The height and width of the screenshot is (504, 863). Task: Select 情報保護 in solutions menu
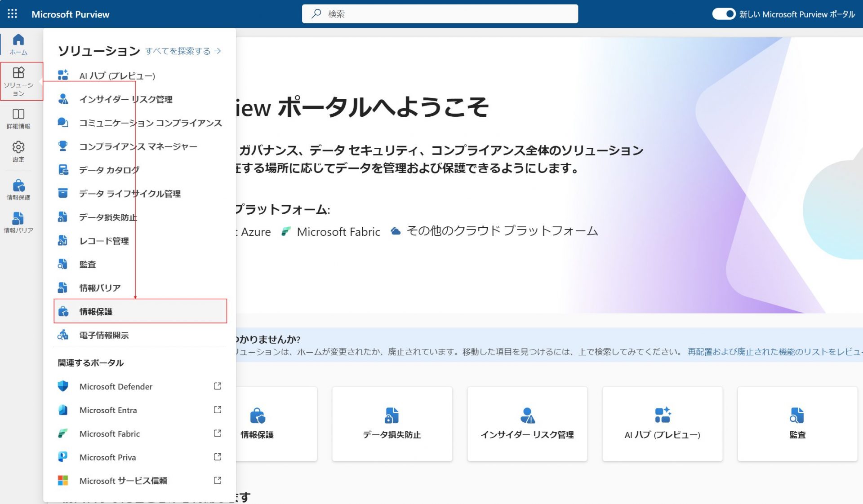140,311
